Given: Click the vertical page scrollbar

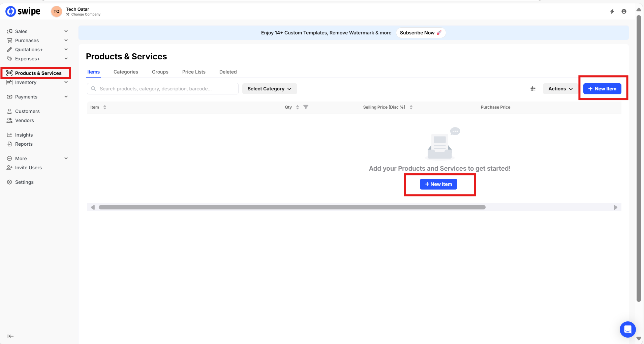Looking at the screenshot, I should coord(639,159).
